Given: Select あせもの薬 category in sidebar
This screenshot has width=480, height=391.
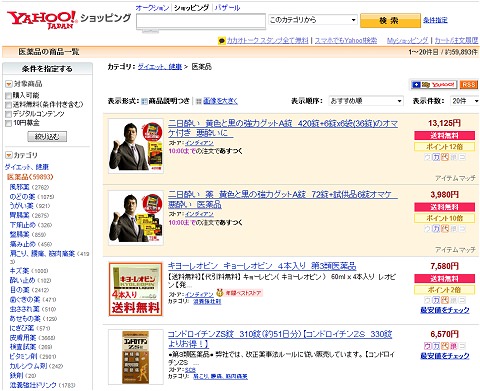Looking at the screenshot, I should (25, 319).
